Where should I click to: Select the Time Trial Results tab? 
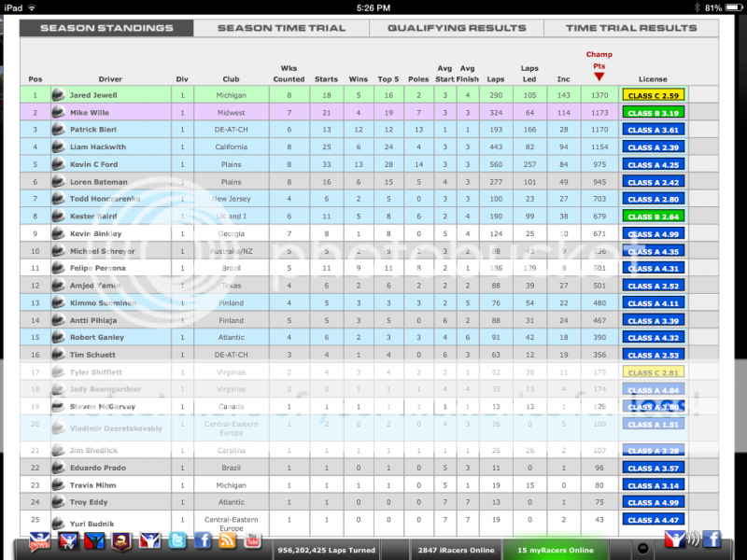(631, 28)
